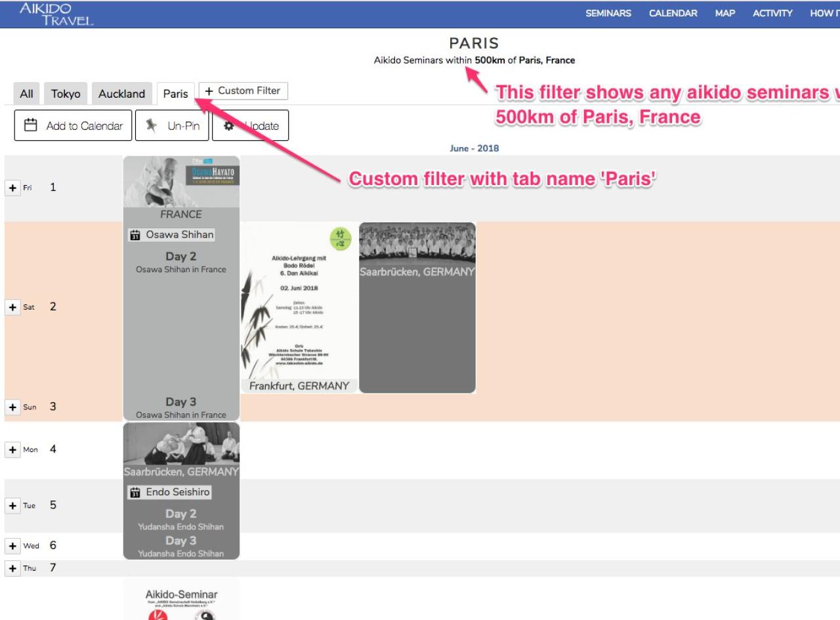Click the calendar icon beside Osawa Shihan

135,235
